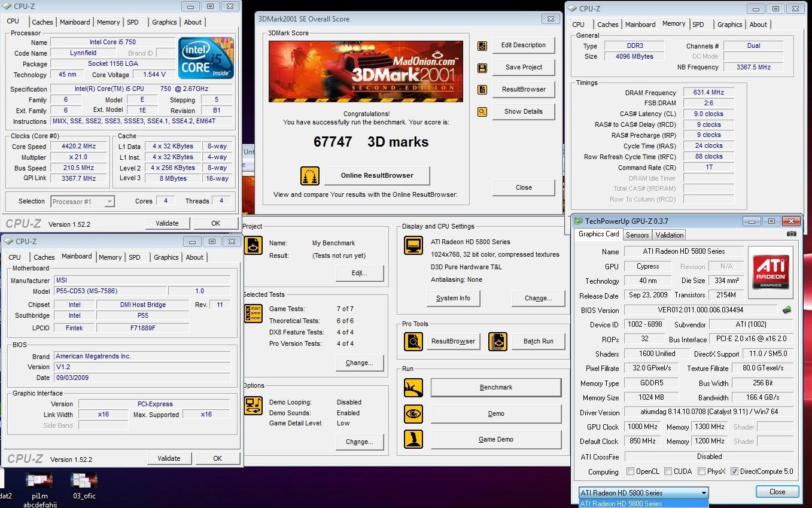Click Validate in top-left CPU-Z window
The height and width of the screenshot is (508, 812).
[167, 223]
